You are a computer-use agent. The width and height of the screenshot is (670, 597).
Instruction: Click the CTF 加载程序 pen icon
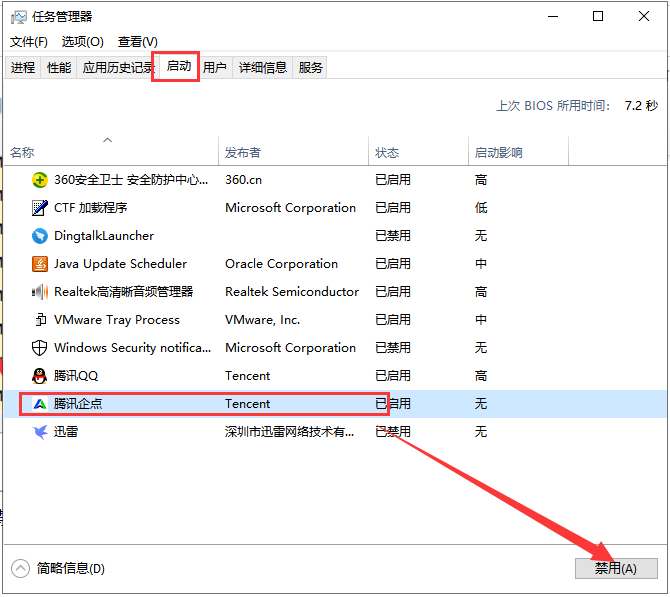click(x=40, y=208)
